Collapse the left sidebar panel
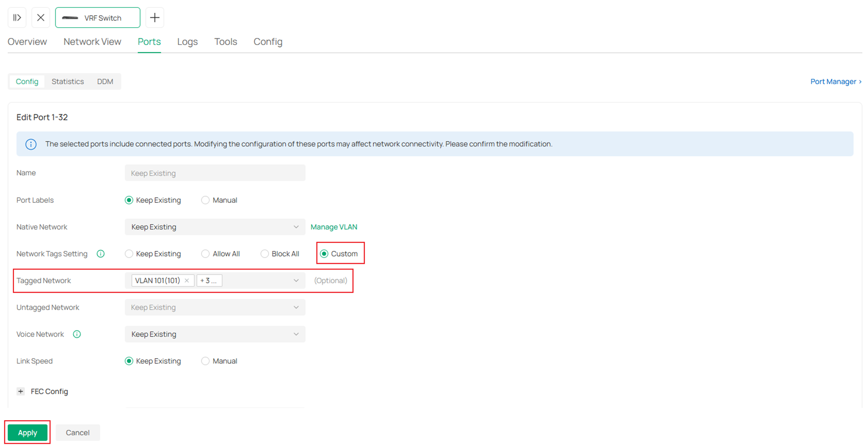868x445 pixels. click(17, 17)
